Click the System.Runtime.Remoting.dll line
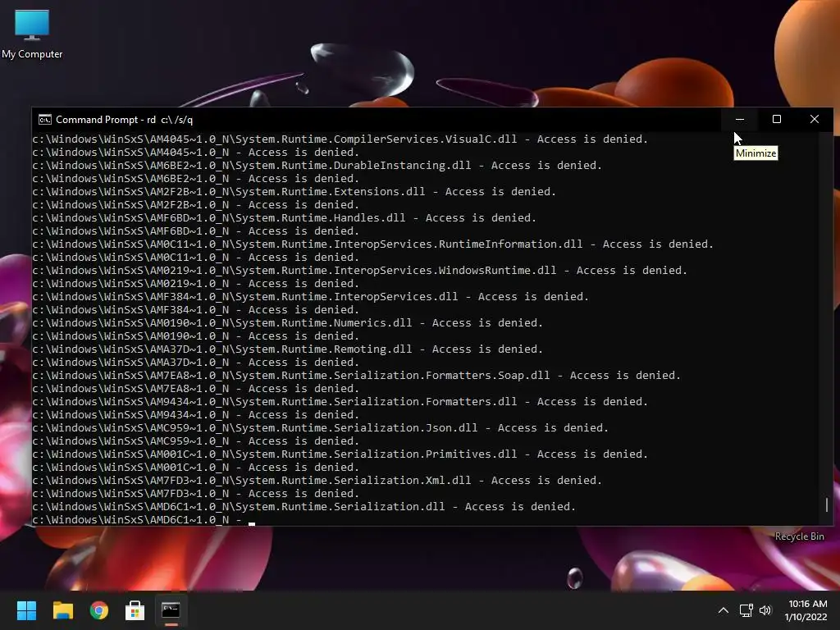Viewport: 840px width, 630px height. (288, 349)
